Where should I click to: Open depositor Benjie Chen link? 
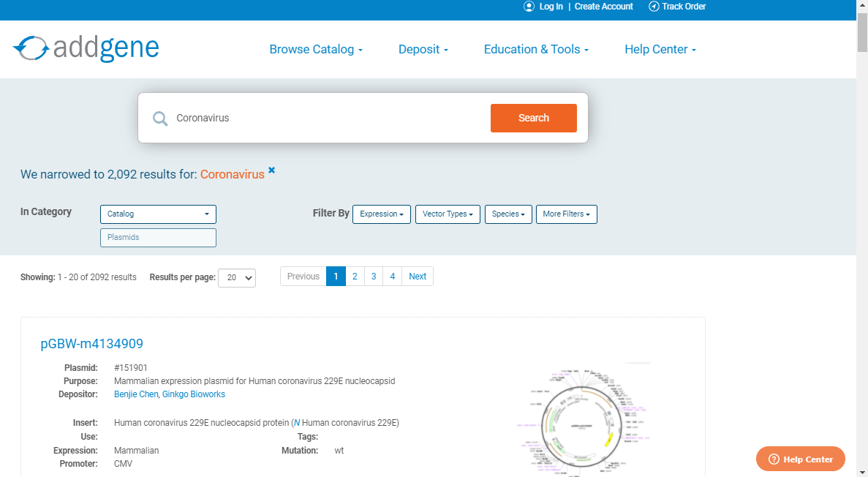tap(136, 394)
